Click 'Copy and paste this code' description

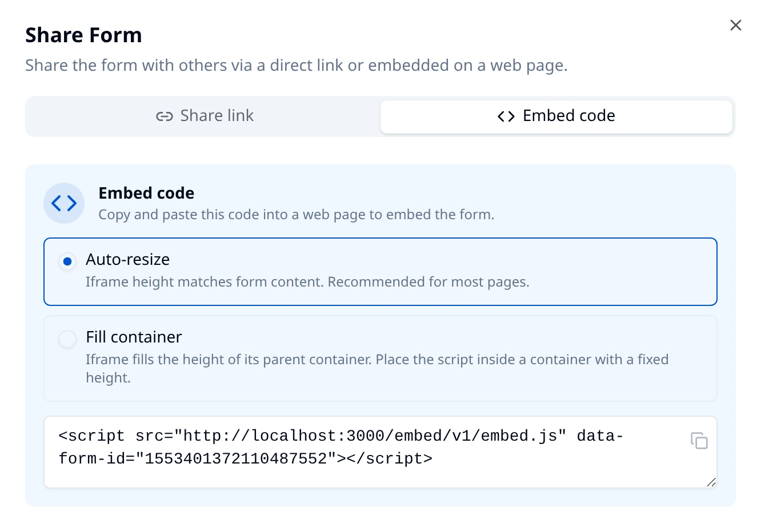coord(297,215)
